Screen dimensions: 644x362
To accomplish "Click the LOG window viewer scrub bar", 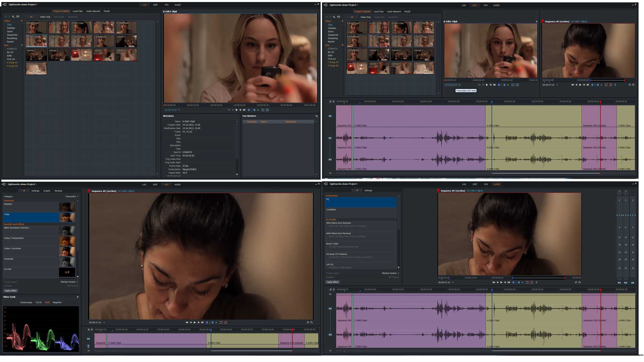I will pyautogui.click(x=239, y=105).
